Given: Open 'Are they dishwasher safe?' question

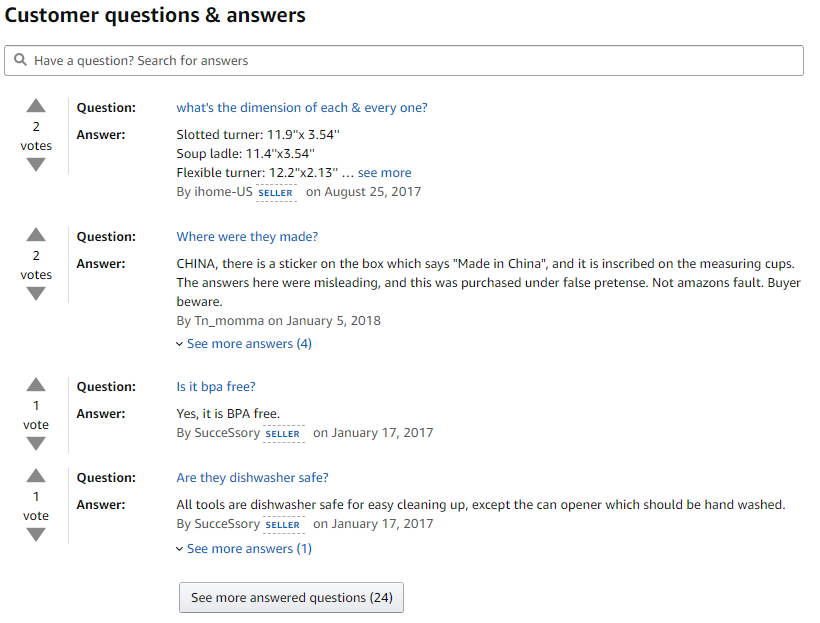Looking at the screenshot, I should pos(252,478).
